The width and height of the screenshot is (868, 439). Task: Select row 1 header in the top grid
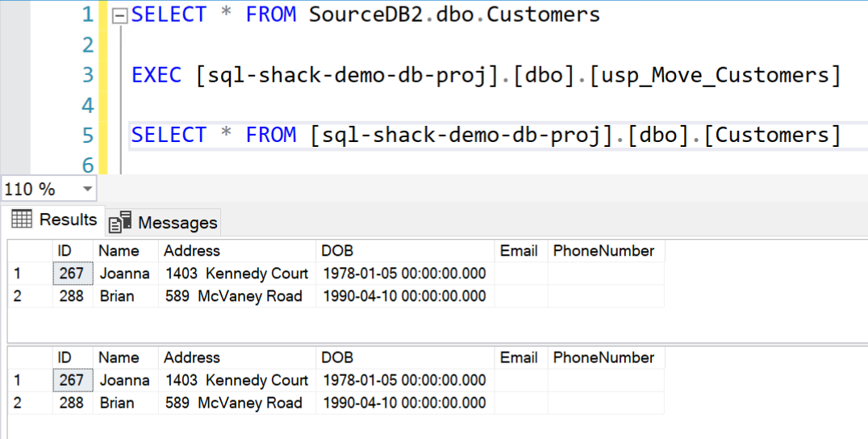[18, 274]
